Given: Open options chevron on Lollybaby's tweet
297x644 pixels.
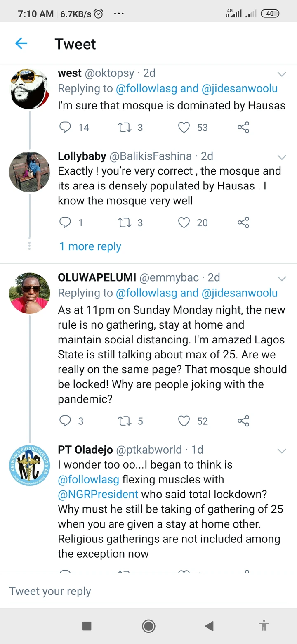Looking at the screenshot, I should [282, 157].
